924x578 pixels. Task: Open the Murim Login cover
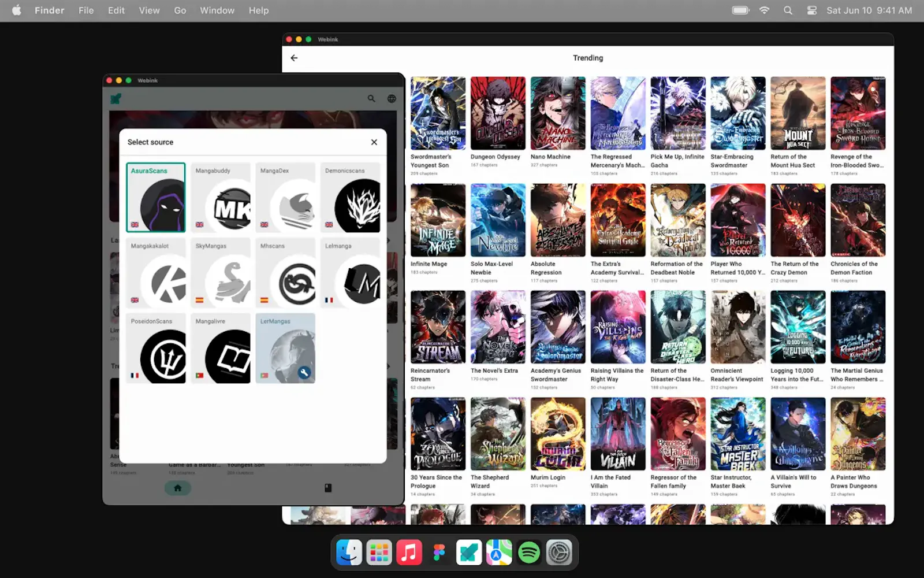click(x=558, y=434)
